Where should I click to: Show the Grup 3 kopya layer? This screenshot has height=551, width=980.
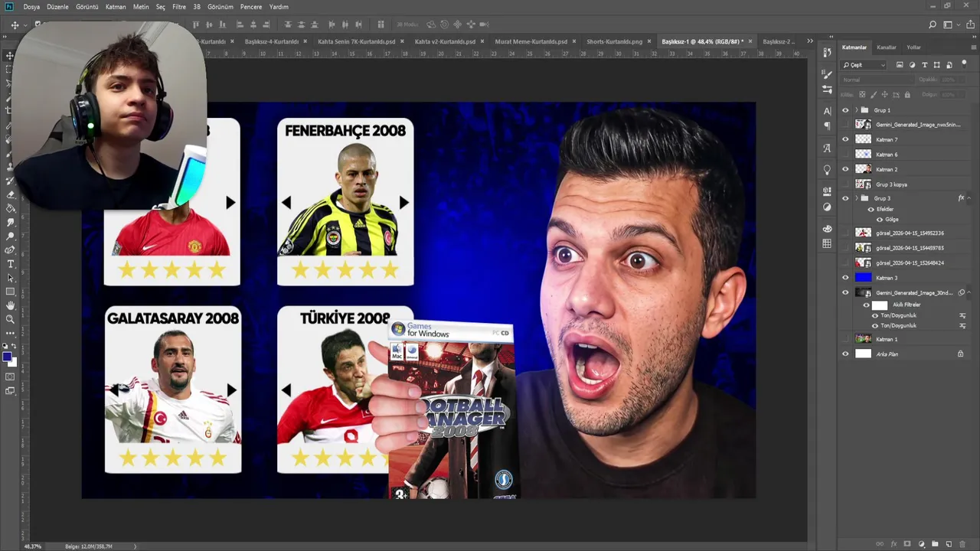tap(845, 184)
